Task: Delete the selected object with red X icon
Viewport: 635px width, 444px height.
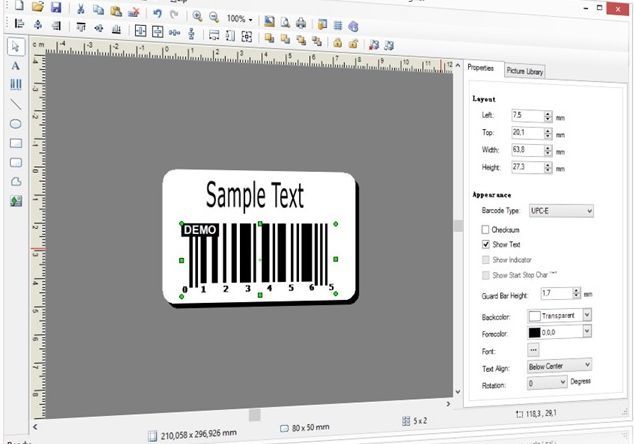Action: (x=133, y=12)
